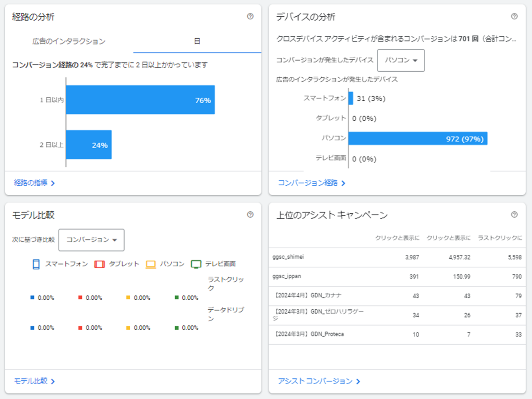
Task: Select 【2024年4月】GDN_カナナ campaign row
Action: (x=397, y=296)
